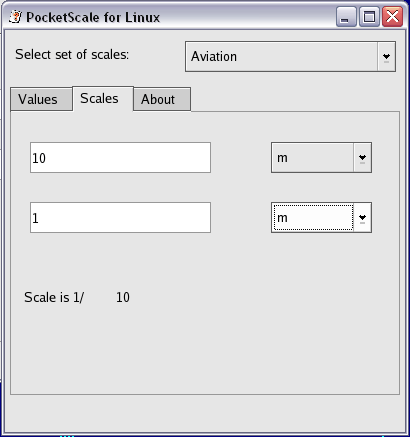
Task: Click the focused lower 'm' unit combo text
Action: [313, 217]
